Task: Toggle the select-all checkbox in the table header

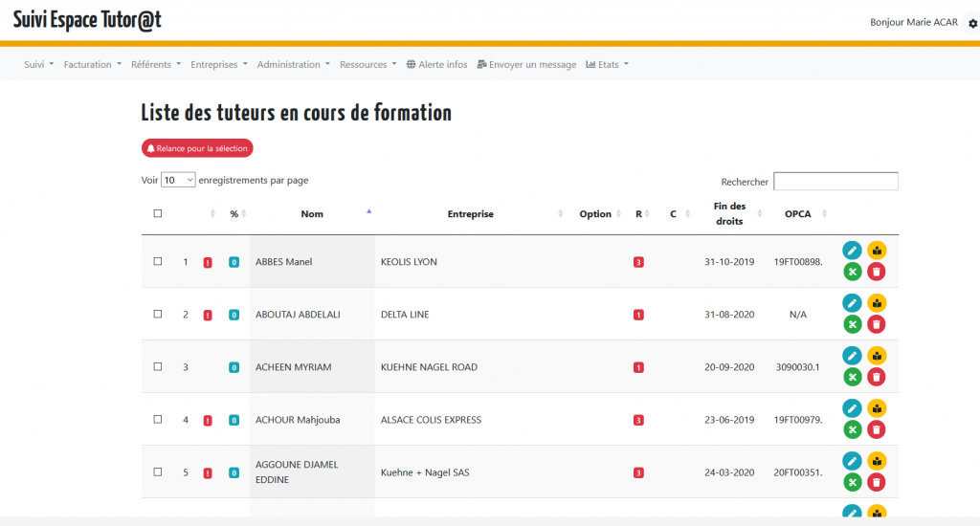Action: click(158, 213)
